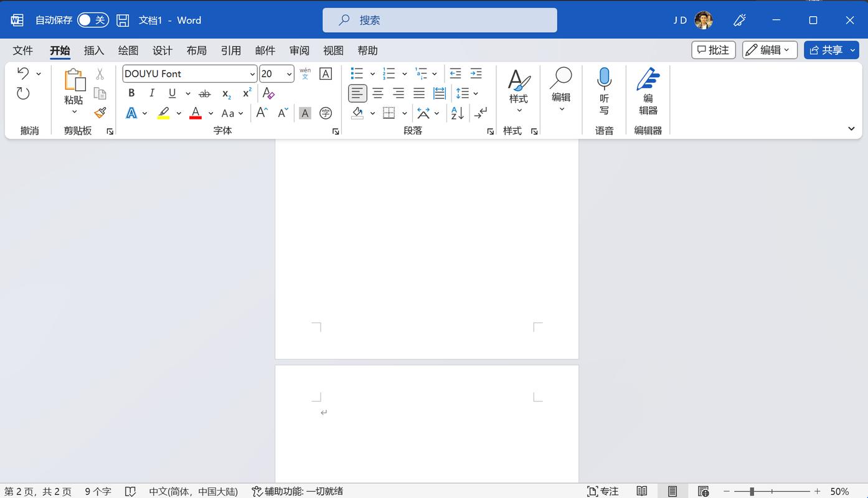Image resolution: width=868 pixels, height=498 pixels.
Task: Select center alignment
Action: pos(378,93)
